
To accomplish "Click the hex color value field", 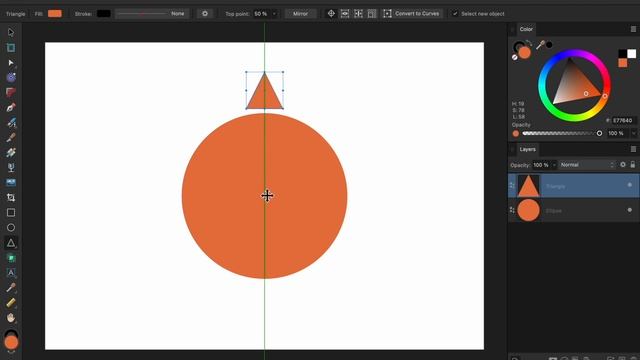I will 623,120.
